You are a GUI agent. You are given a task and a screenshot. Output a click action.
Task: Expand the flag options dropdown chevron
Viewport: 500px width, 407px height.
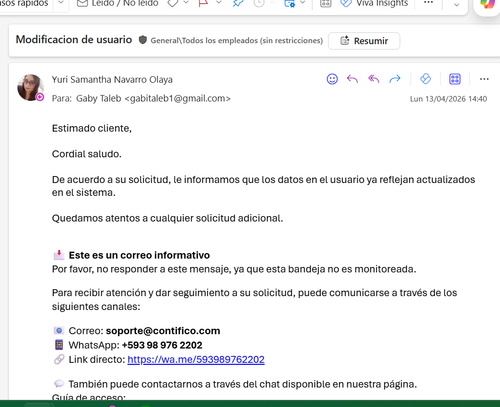pos(219,3)
